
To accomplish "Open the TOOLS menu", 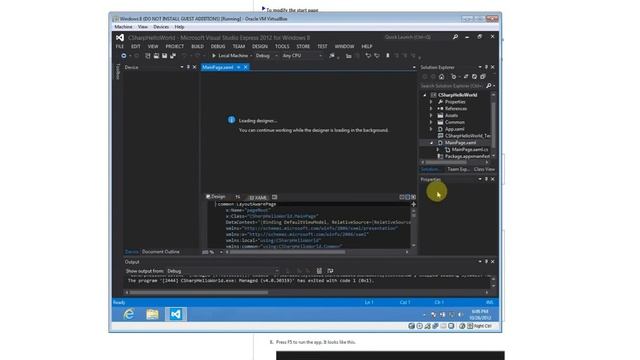I will click(x=282, y=47).
